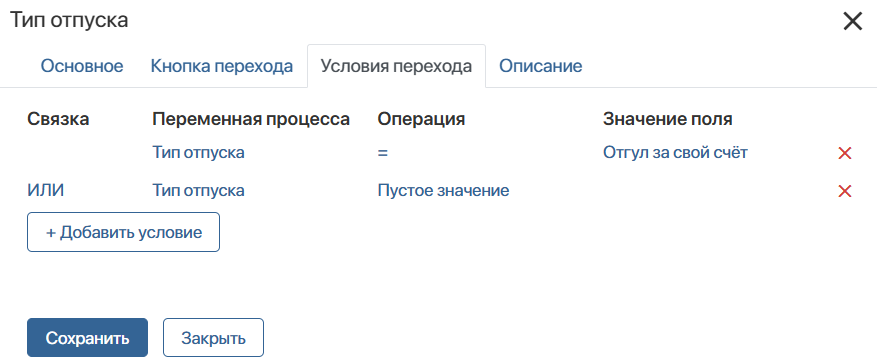
Task: Change the 'ИЛИ' connector of second condition
Action: (x=46, y=191)
